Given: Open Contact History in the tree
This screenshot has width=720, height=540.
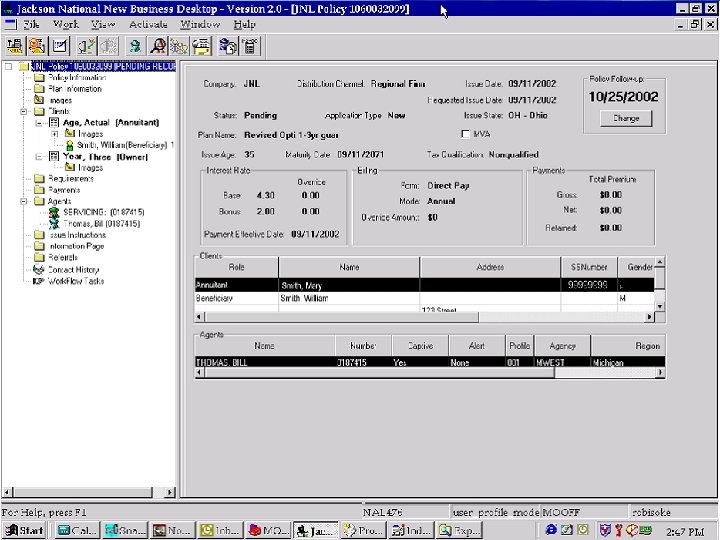Looking at the screenshot, I should coord(73,270).
